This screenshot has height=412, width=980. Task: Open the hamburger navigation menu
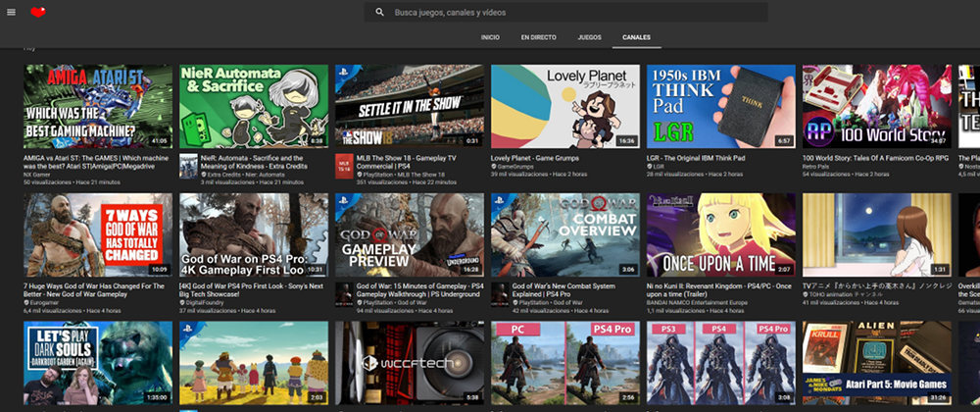click(11, 12)
